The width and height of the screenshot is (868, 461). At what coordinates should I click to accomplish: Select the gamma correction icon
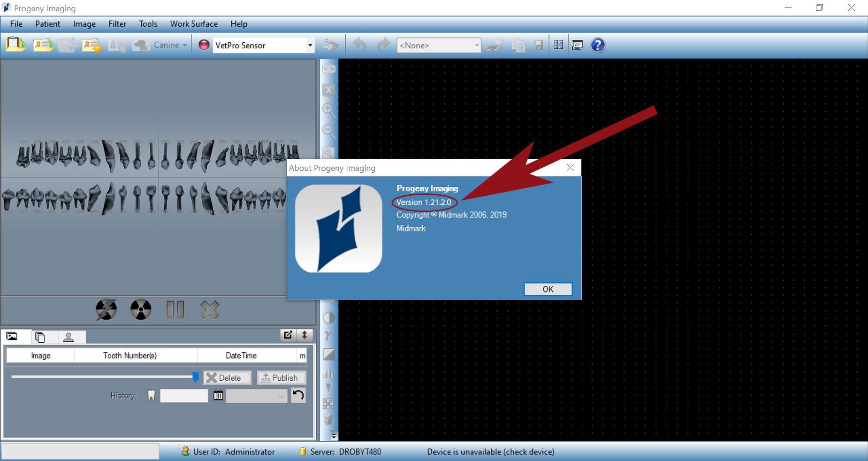click(328, 335)
